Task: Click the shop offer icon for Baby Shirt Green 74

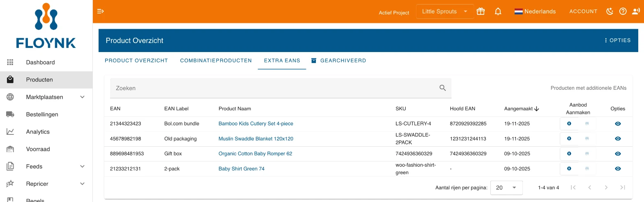Action: 587,168
